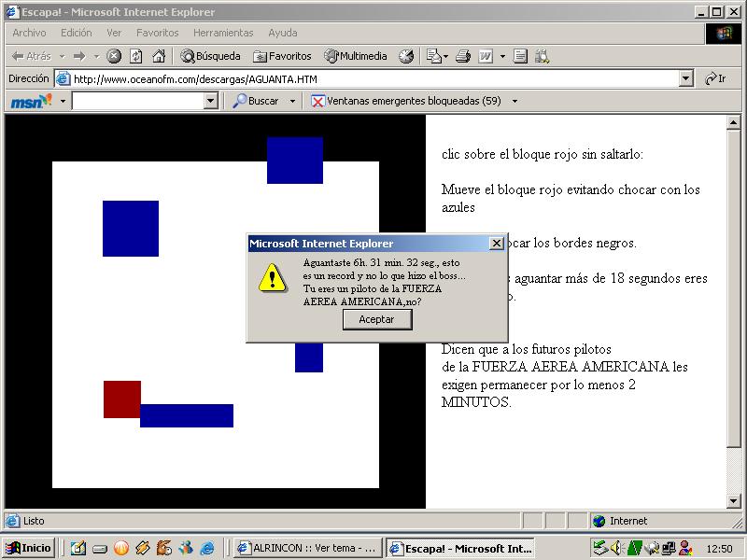Screen dimensions: 747x560
Task: Click the Atrás back button
Action: click(32, 56)
